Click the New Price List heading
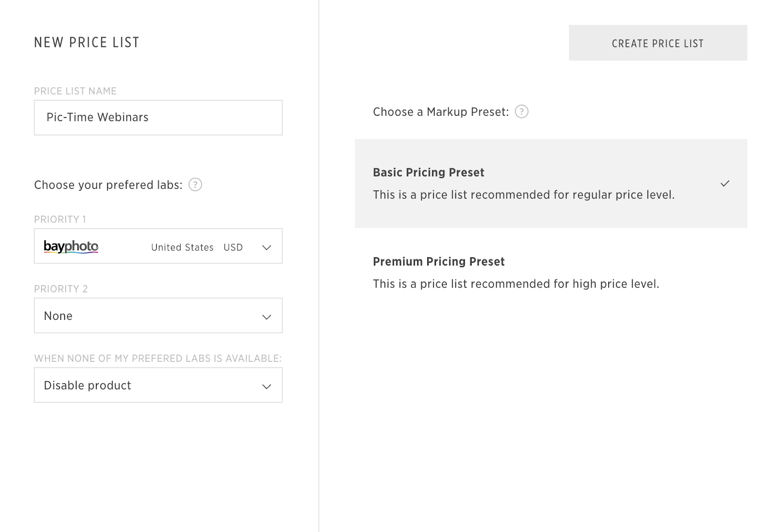This screenshot has height=532, width=783. pyautogui.click(x=87, y=43)
